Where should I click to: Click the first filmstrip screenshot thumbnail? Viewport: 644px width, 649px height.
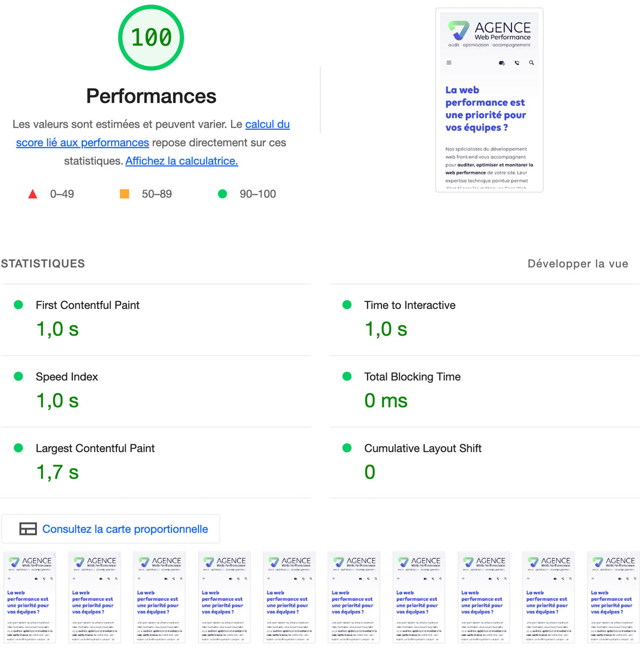30,597
